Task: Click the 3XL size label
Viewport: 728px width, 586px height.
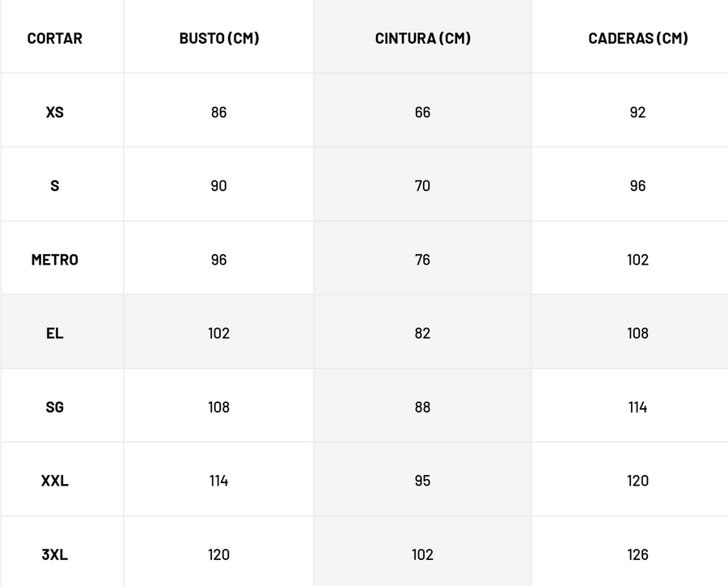Action: pyautogui.click(x=55, y=554)
